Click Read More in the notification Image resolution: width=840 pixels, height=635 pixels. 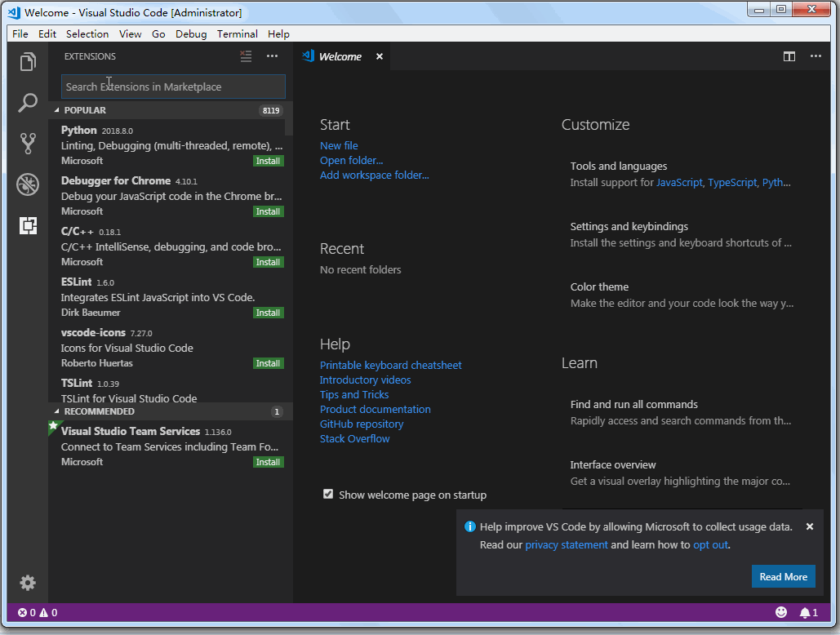coord(783,576)
